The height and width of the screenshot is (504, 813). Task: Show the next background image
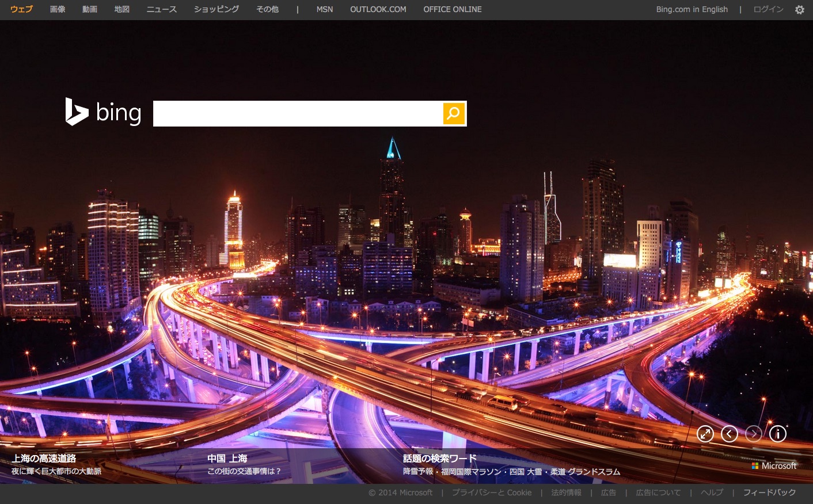(754, 434)
